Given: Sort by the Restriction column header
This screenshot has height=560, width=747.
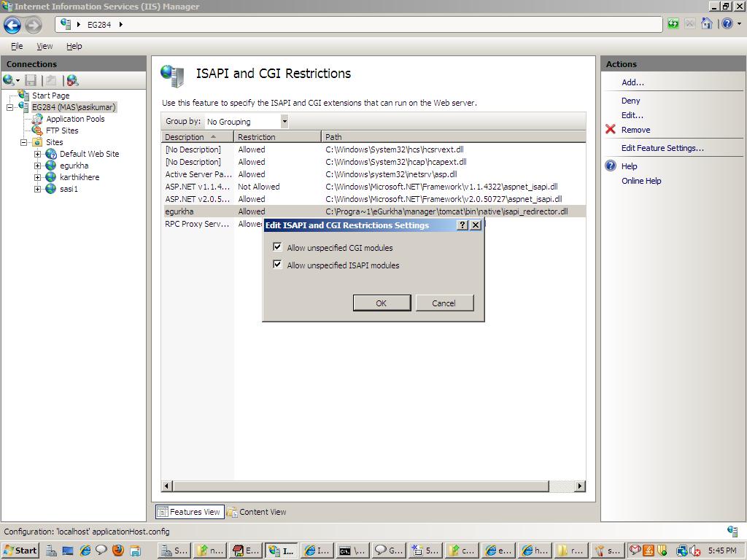Looking at the screenshot, I should pyautogui.click(x=277, y=136).
